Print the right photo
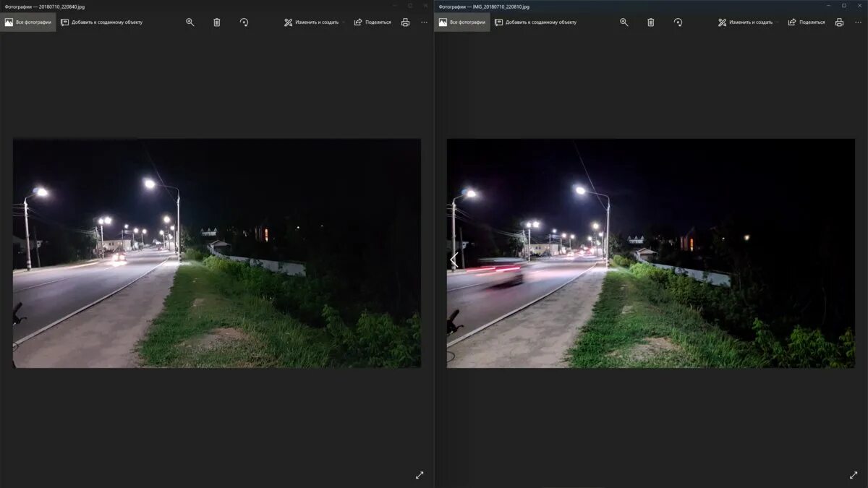868x488 pixels. point(839,22)
